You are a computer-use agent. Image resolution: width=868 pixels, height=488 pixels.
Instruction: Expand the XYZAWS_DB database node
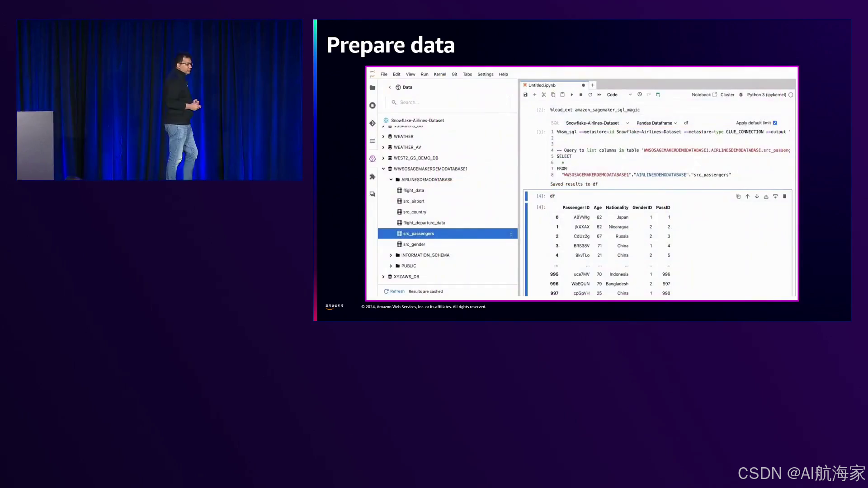point(383,277)
